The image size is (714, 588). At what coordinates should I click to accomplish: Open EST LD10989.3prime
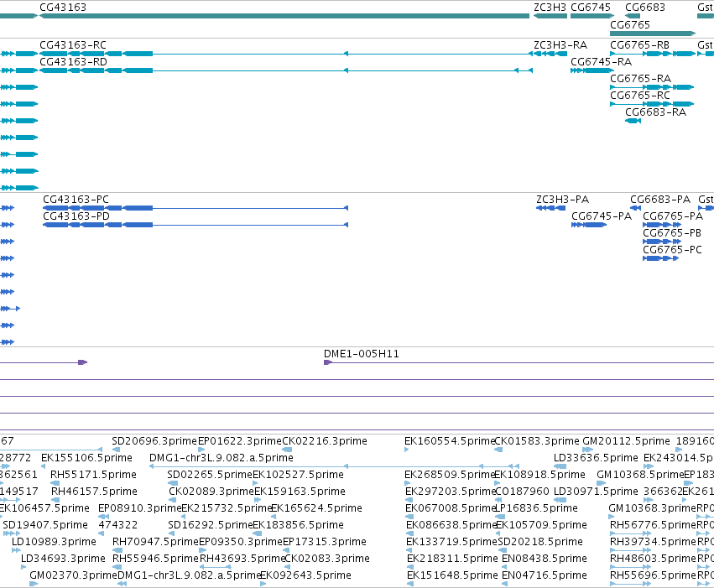pos(54,543)
